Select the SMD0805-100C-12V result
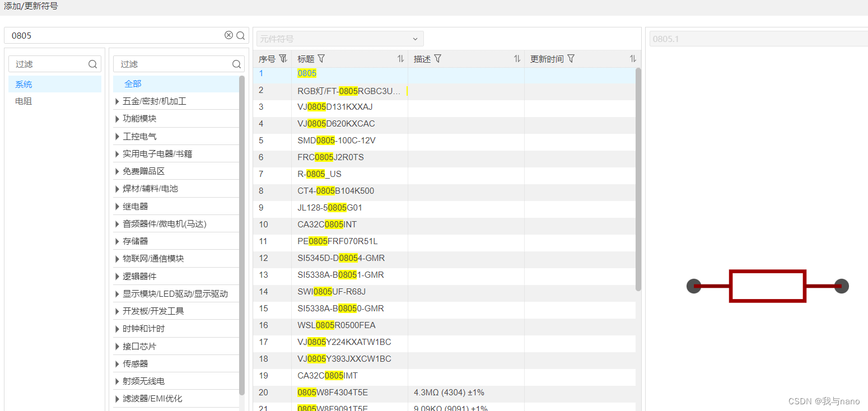Viewport: 868px width, 411px height. (x=444, y=142)
